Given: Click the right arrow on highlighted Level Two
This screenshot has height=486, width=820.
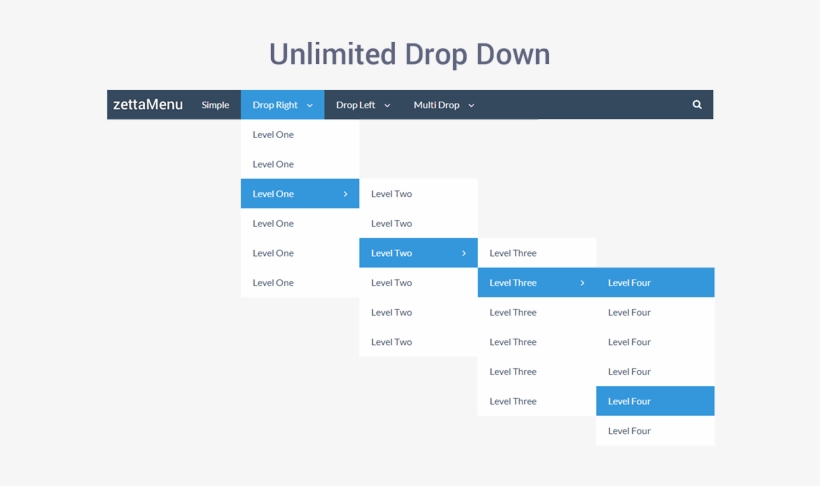Looking at the screenshot, I should click(x=464, y=253).
